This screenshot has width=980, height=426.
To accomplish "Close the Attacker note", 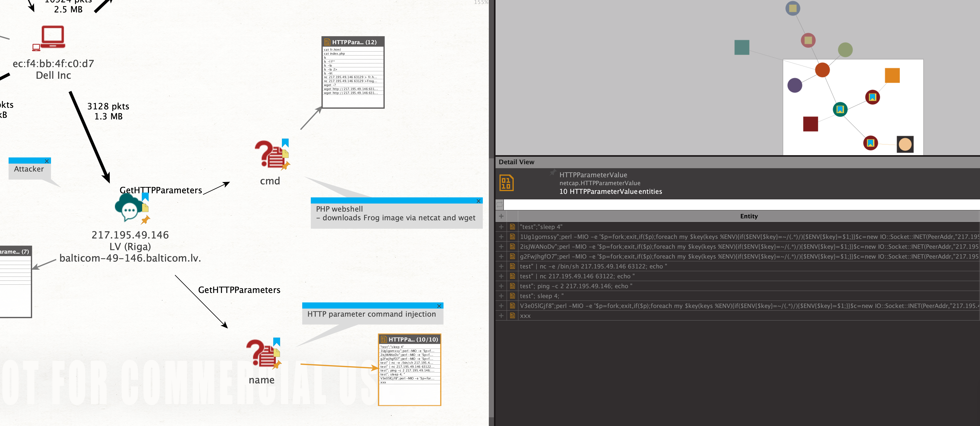I will click(x=47, y=161).
